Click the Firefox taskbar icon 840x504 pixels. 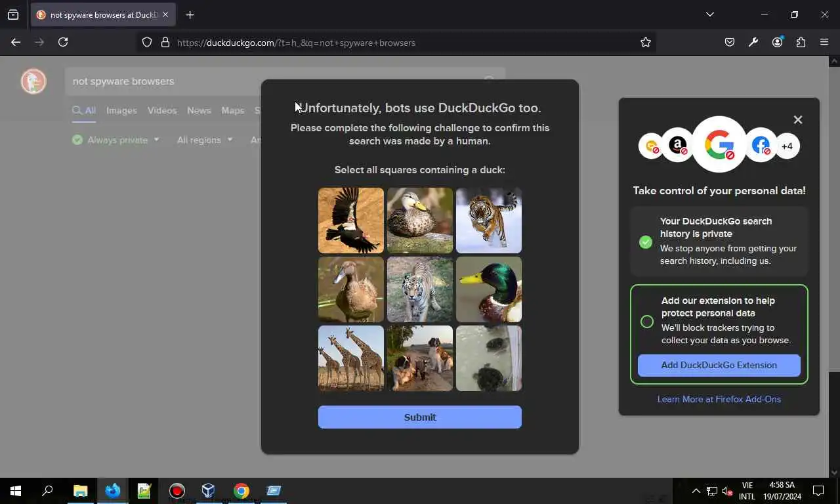click(112, 491)
